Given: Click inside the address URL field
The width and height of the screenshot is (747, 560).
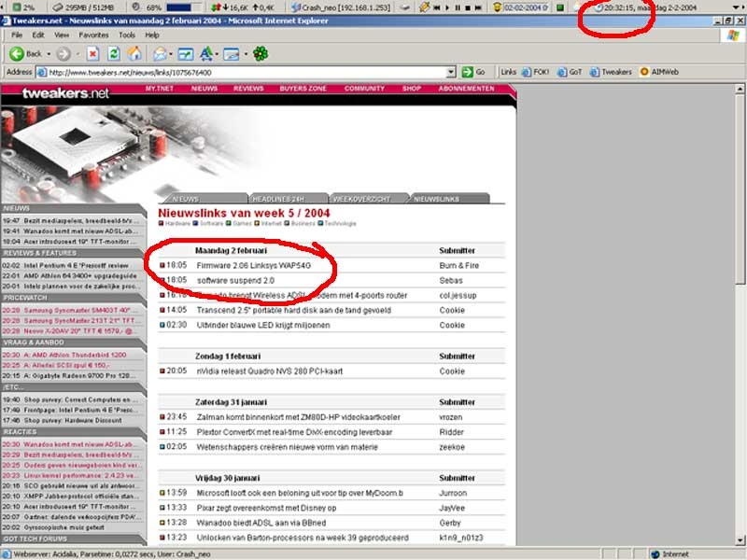Looking at the screenshot, I should click(x=247, y=73).
